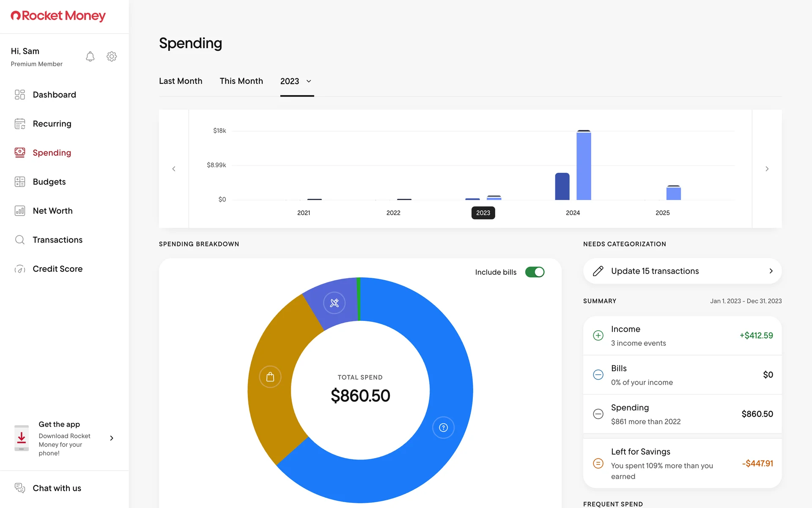Click the Left for Savings equals icon
The height and width of the screenshot is (508, 812).
point(598,464)
